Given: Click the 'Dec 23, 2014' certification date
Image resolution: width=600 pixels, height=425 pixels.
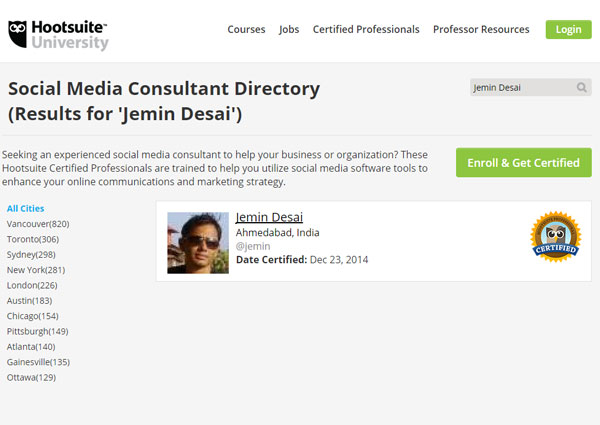Looking at the screenshot, I should click(x=339, y=260).
